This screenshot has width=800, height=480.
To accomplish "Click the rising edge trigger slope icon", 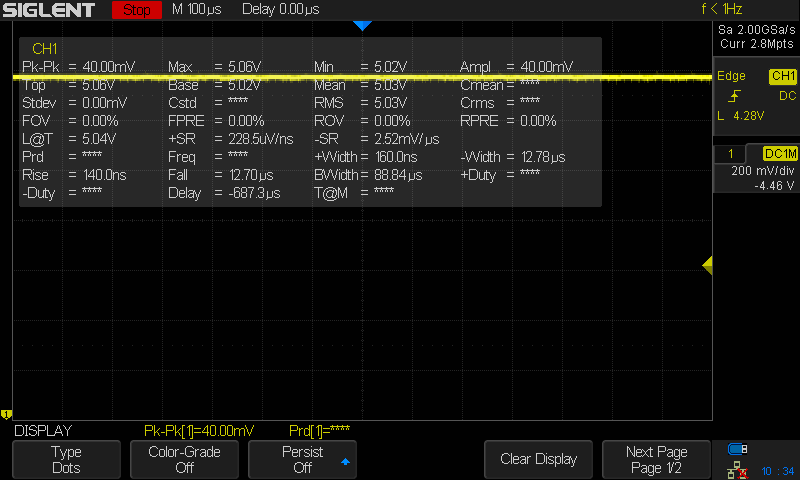I will click(735, 96).
